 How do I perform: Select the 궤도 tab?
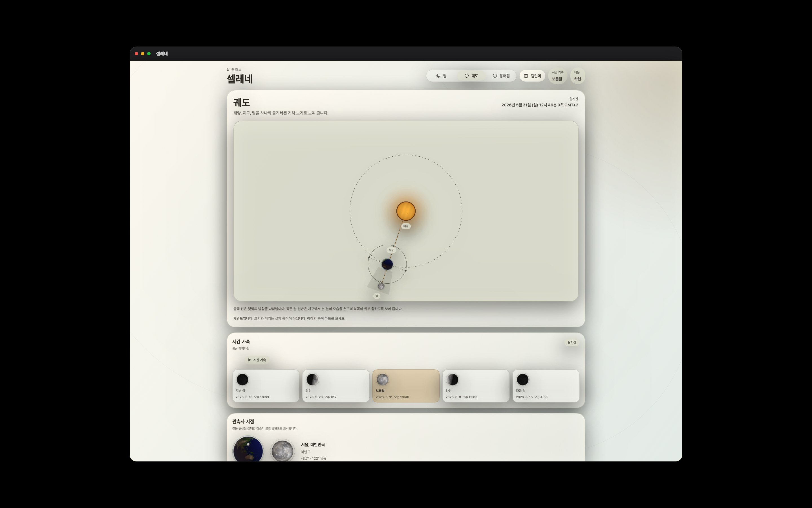[x=471, y=76]
